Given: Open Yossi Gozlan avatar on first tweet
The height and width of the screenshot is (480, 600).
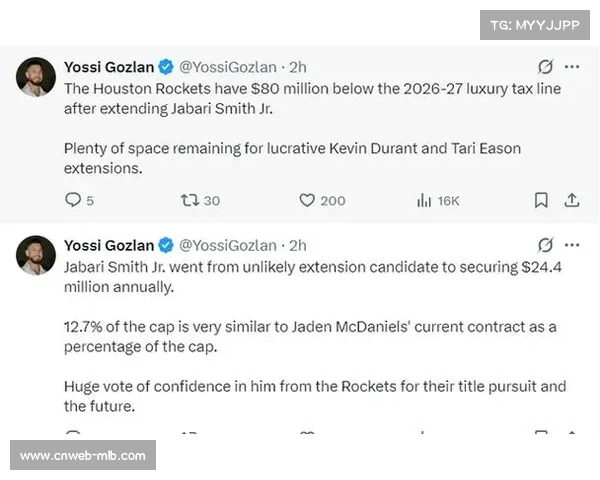Looking at the screenshot, I should click(36, 77).
